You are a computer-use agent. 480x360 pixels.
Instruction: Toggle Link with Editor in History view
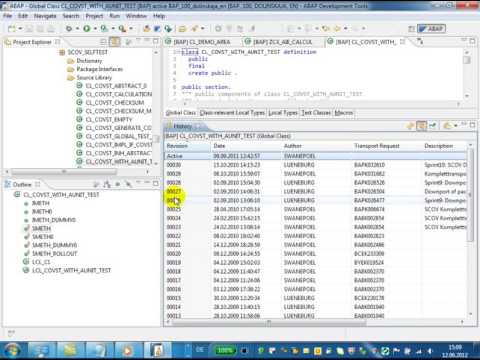422,126
